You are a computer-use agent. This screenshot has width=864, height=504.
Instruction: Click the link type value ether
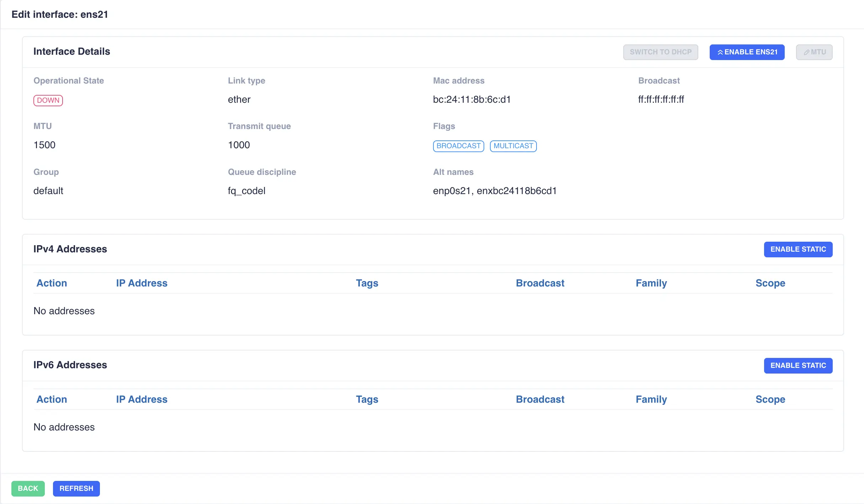point(239,100)
